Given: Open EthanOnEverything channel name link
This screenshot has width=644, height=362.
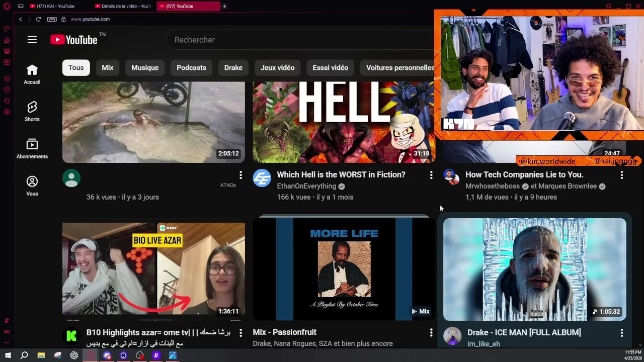Looking at the screenshot, I should click(306, 186).
